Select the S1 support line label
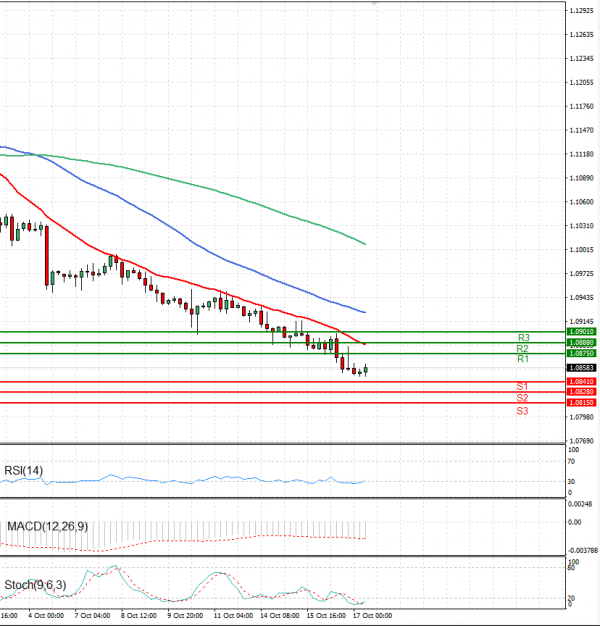 coord(522,387)
